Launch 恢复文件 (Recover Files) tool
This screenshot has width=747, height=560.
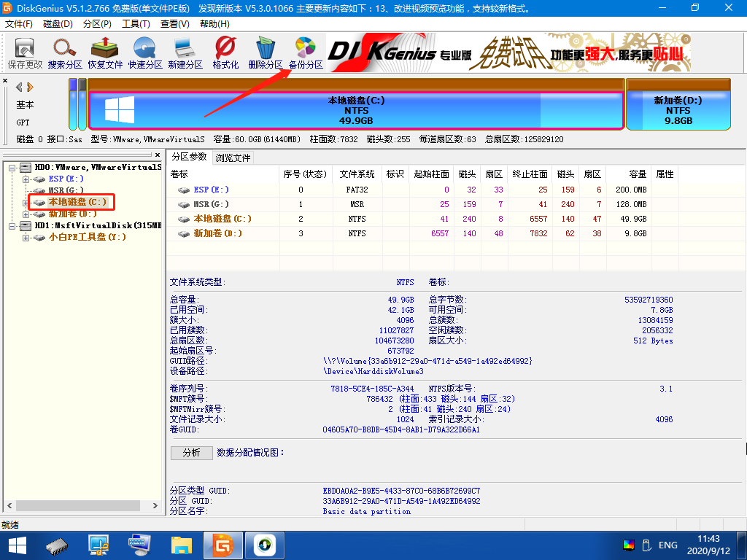coord(104,51)
